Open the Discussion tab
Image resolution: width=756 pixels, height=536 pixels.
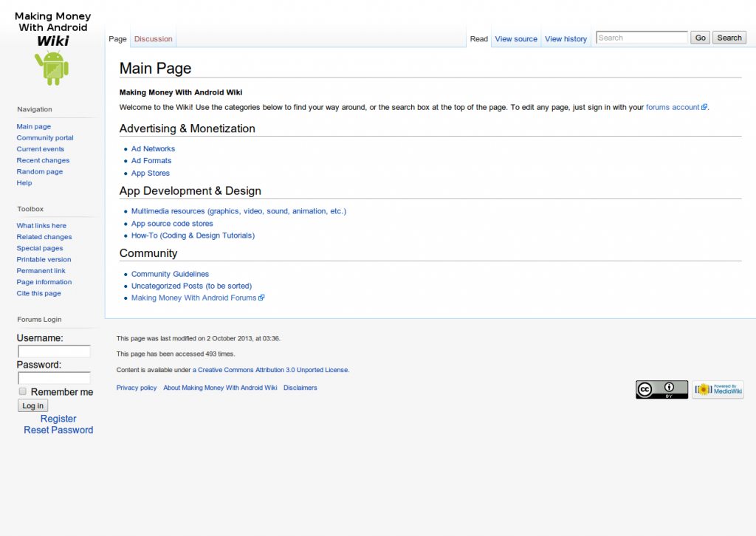tap(153, 39)
